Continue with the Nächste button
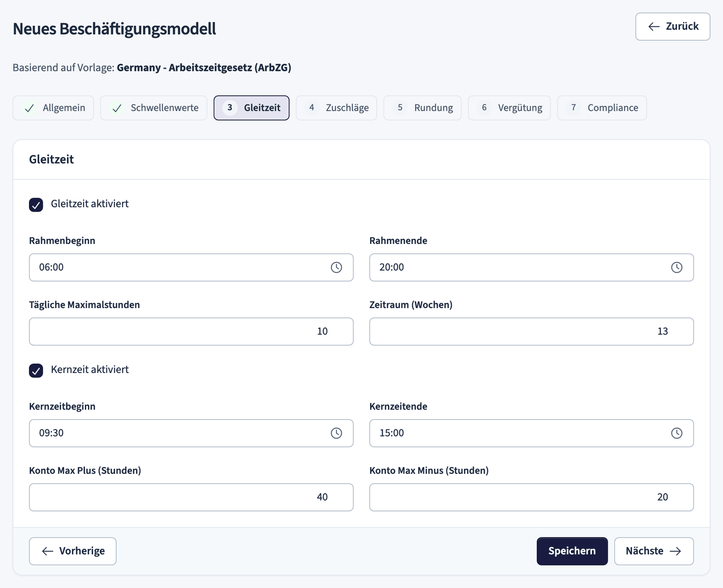This screenshot has height=588, width=723. tap(654, 551)
